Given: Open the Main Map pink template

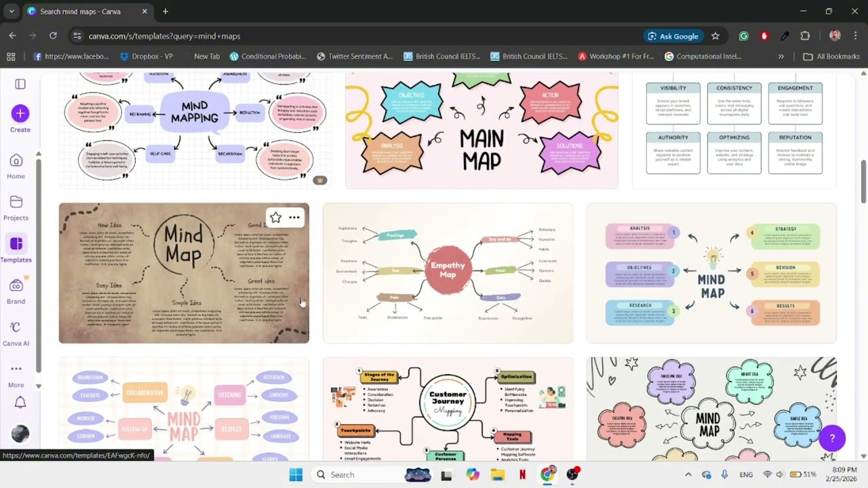Looking at the screenshot, I should pyautogui.click(x=481, y=131).
